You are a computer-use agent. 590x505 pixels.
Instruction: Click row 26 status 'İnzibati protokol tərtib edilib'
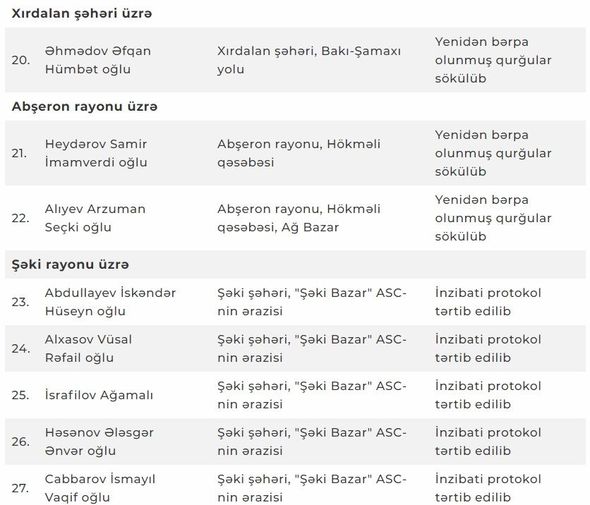pos(488,441)
